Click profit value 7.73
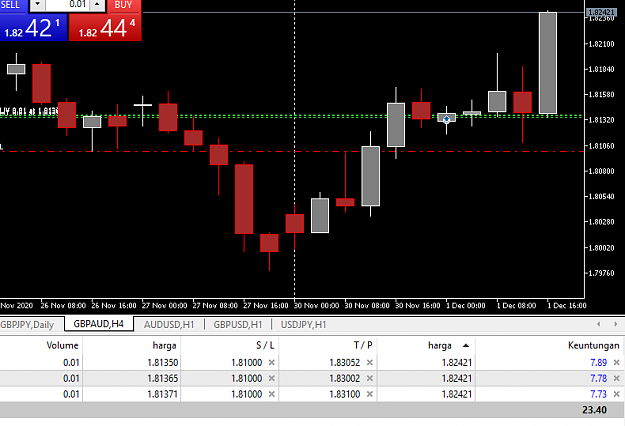Screen dimensions: 625x426 (598, 394)
